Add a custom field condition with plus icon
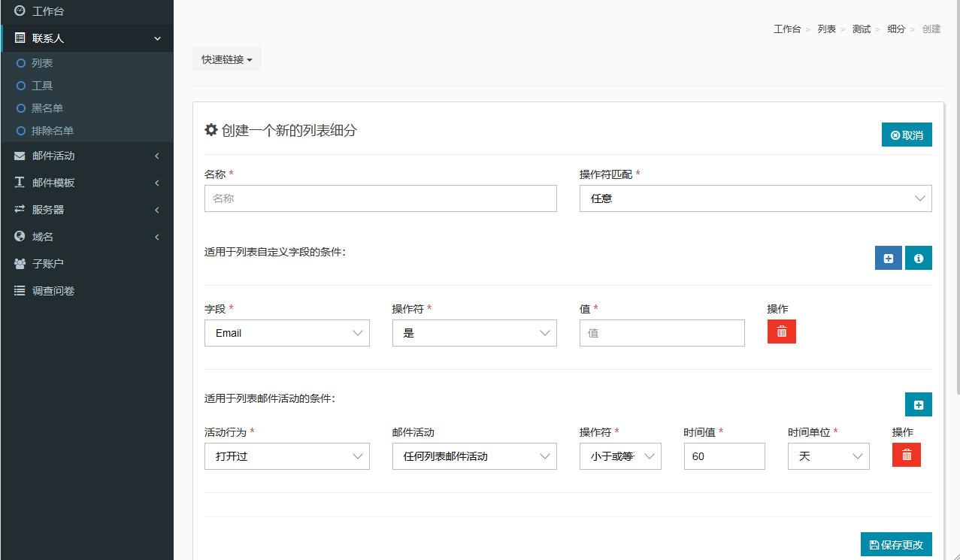 pyautogui.click(x=889, y=258)
